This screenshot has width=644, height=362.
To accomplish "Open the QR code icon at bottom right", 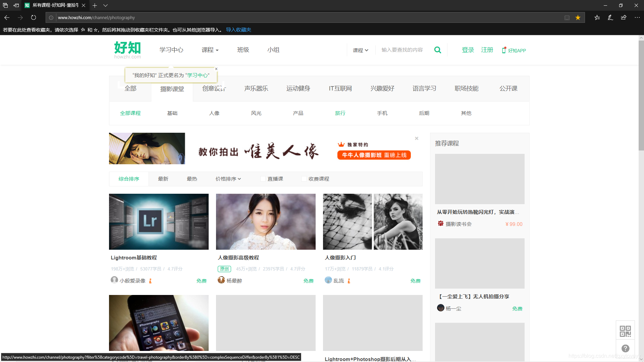I will tap(625, 330).
